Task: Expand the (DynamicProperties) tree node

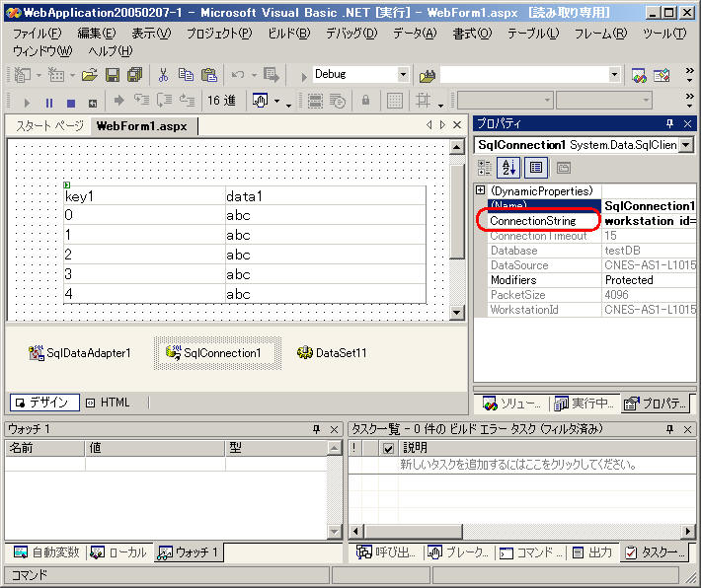Action: [481, 189]
